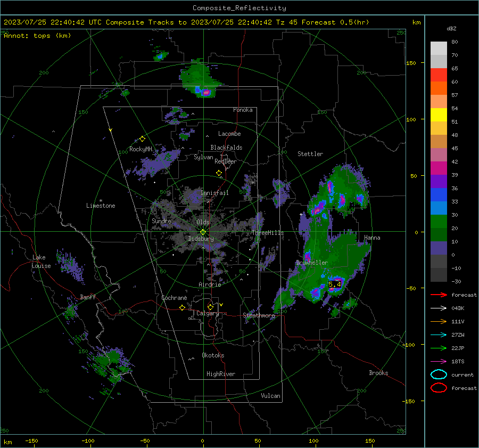The height and width of the screenshot is (448, 479).
Task: Click the Lacombe city label
Action: pos(229,134)
